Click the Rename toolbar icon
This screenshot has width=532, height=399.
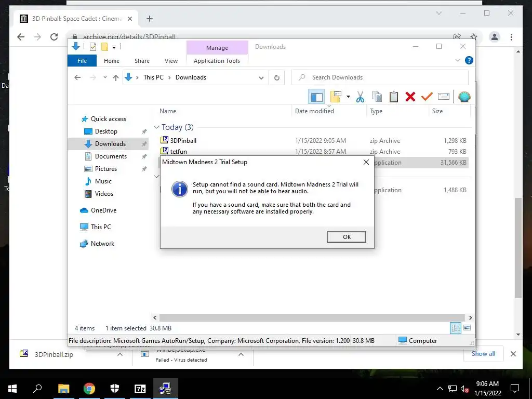(444, 97)
